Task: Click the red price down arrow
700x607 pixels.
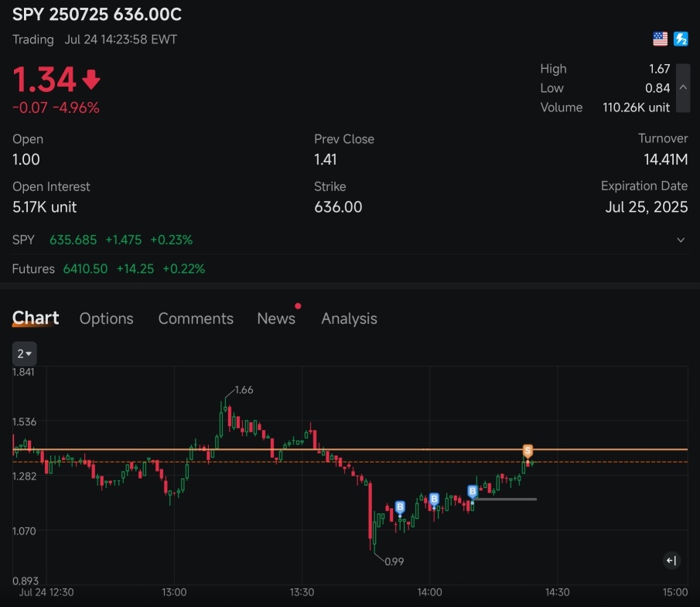Action: click(91, 80)
